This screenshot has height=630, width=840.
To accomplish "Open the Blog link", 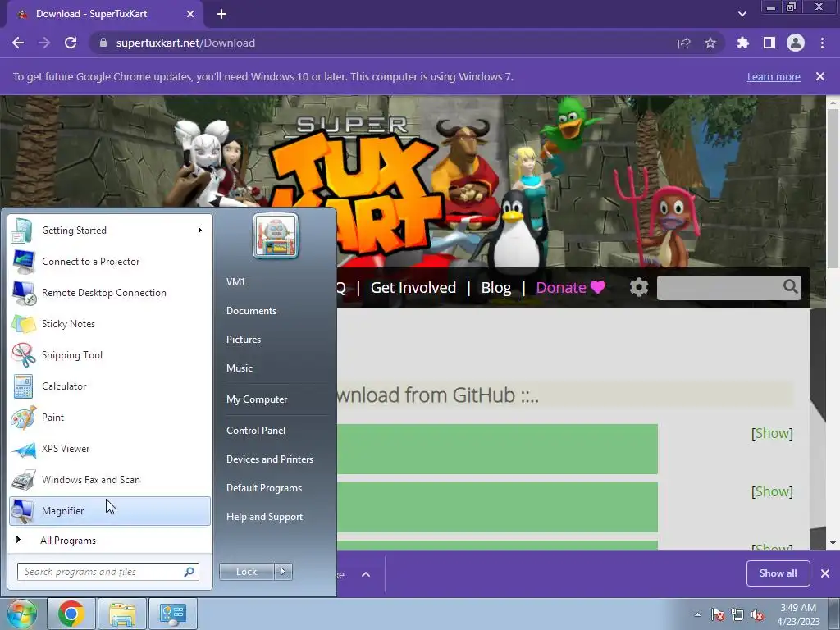I will (496, 288).
